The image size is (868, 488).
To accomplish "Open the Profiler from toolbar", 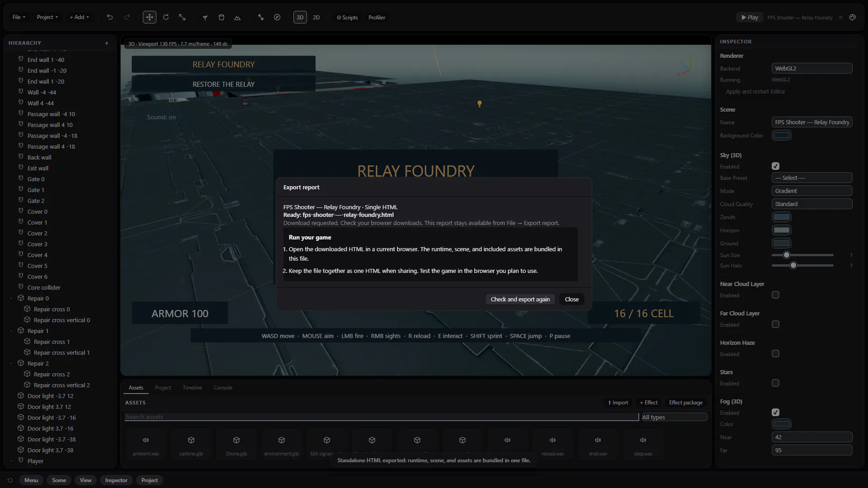I will [377, 17].
